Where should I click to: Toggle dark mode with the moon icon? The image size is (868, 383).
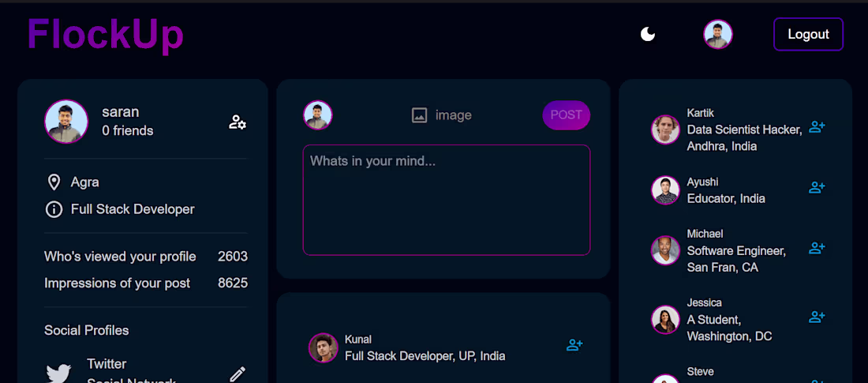[x=648, y=34]
